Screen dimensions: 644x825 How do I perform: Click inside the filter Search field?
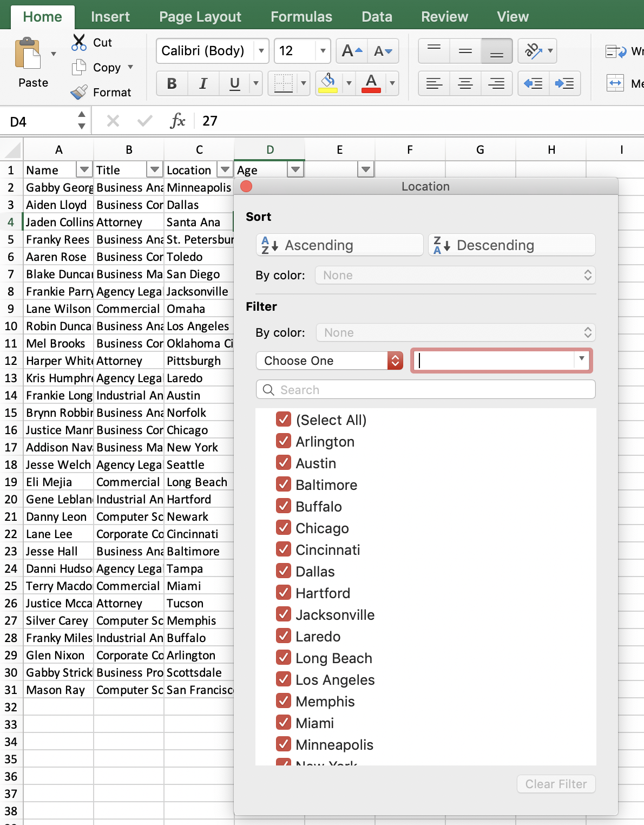(425, 389)
